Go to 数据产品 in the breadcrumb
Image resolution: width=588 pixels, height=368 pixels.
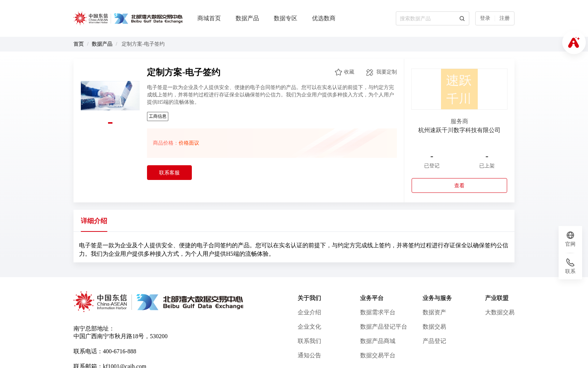pos(102,44)
